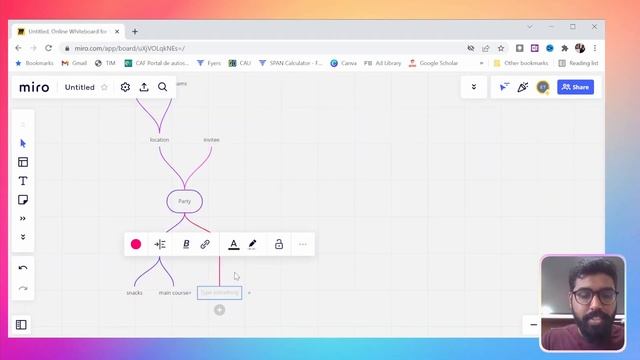The height and width of the screenshot is (360, 640).
Task: Reload the page
Action: pyautogui.click(x=48, y=48)
